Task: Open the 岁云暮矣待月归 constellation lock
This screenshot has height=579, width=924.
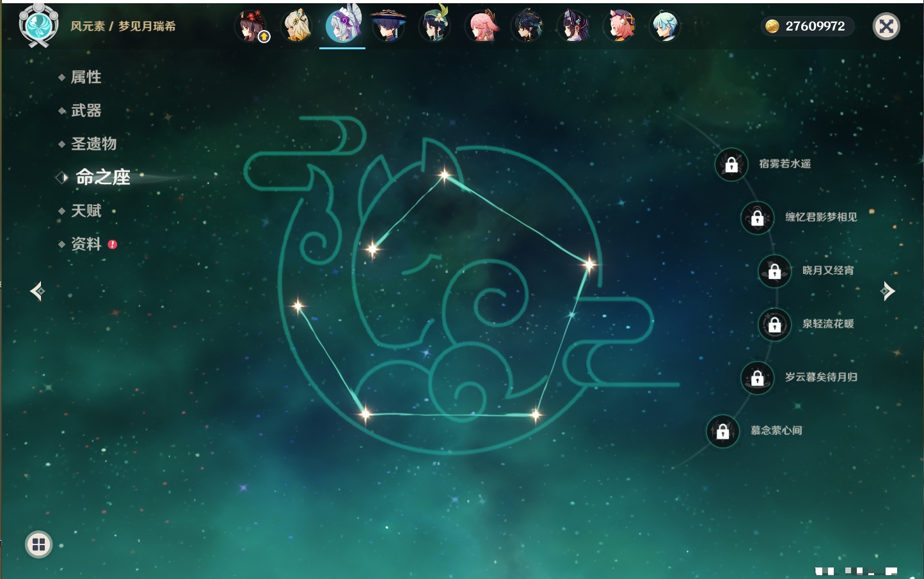Action: 758,377
